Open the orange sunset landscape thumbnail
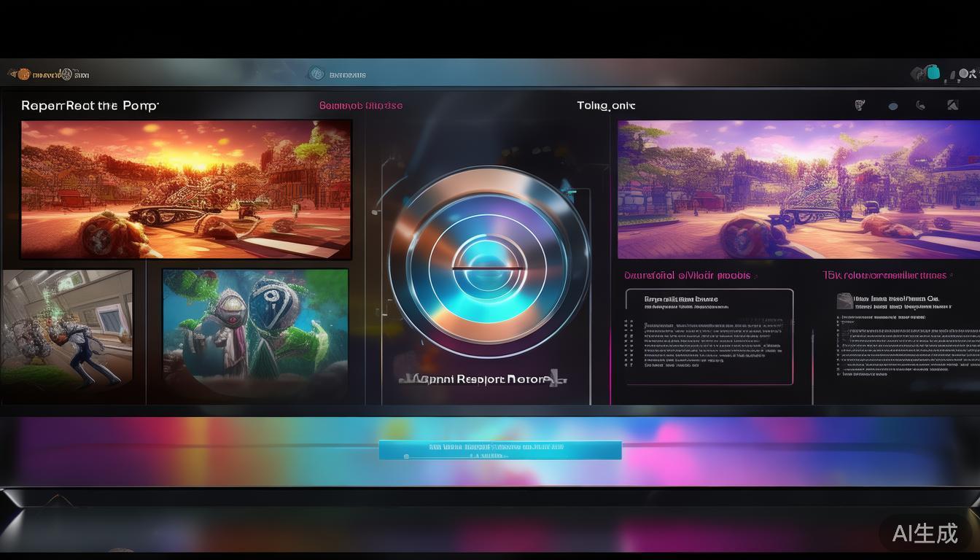 tap(186, 190)
